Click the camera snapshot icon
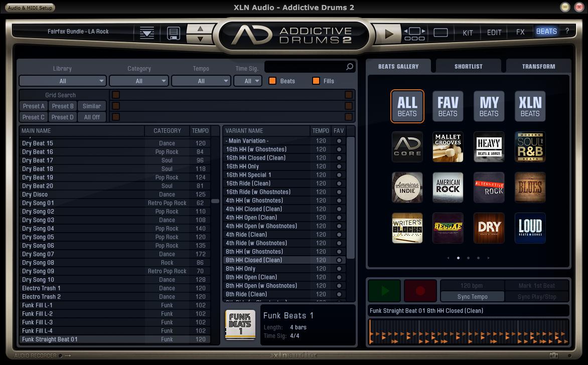Image resolution: width=588 pixels, height=365 pixels. click(554, 355)
